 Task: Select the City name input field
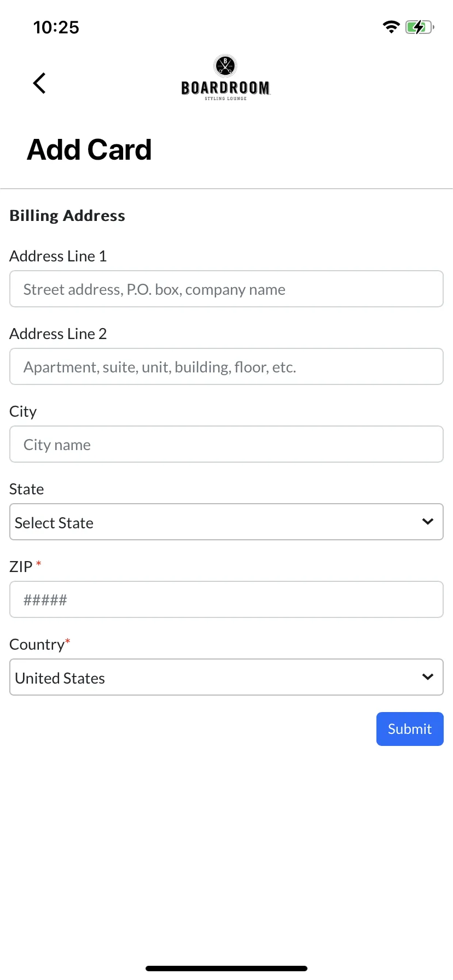point(226,444)
